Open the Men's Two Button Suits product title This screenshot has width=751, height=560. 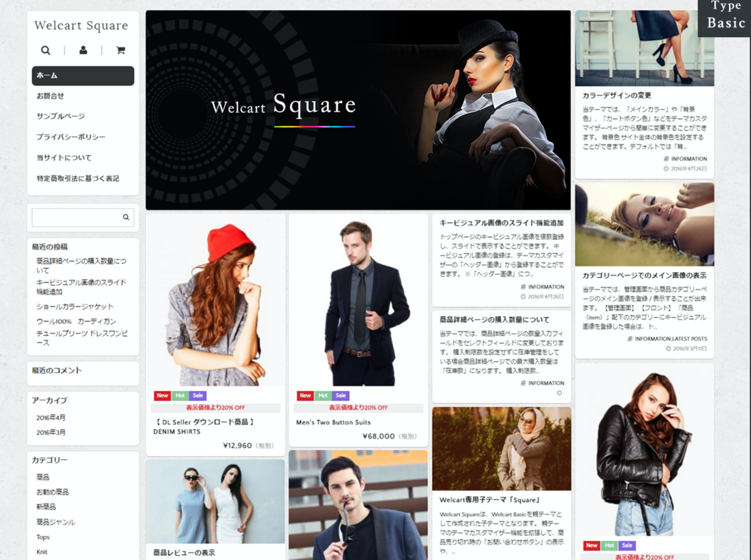pos(333,422)
